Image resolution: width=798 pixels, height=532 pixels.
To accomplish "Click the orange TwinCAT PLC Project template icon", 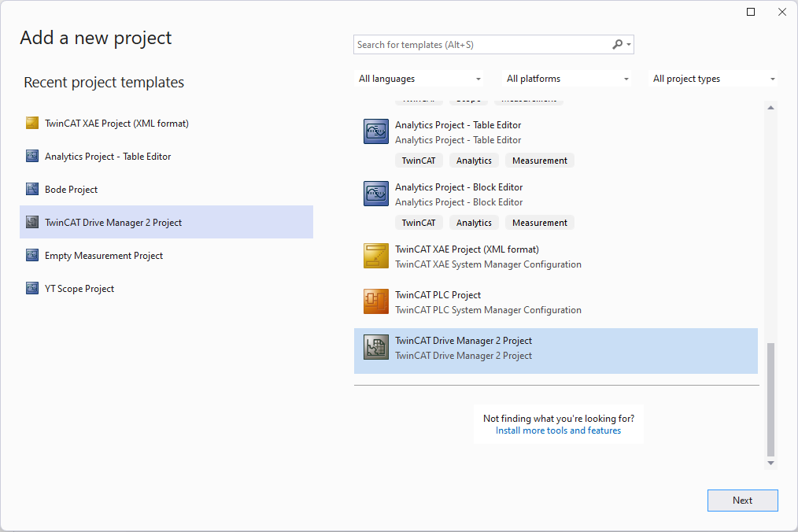I will (376, 301).
